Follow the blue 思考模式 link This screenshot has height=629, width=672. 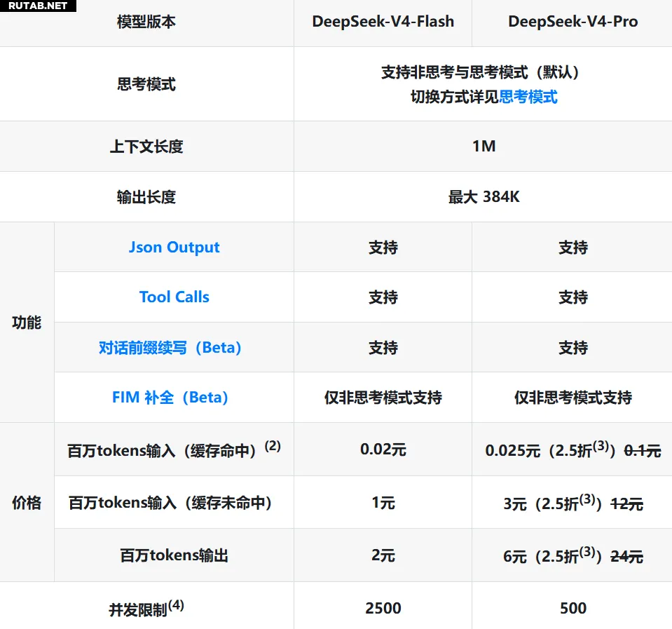(x=528, y=97)
